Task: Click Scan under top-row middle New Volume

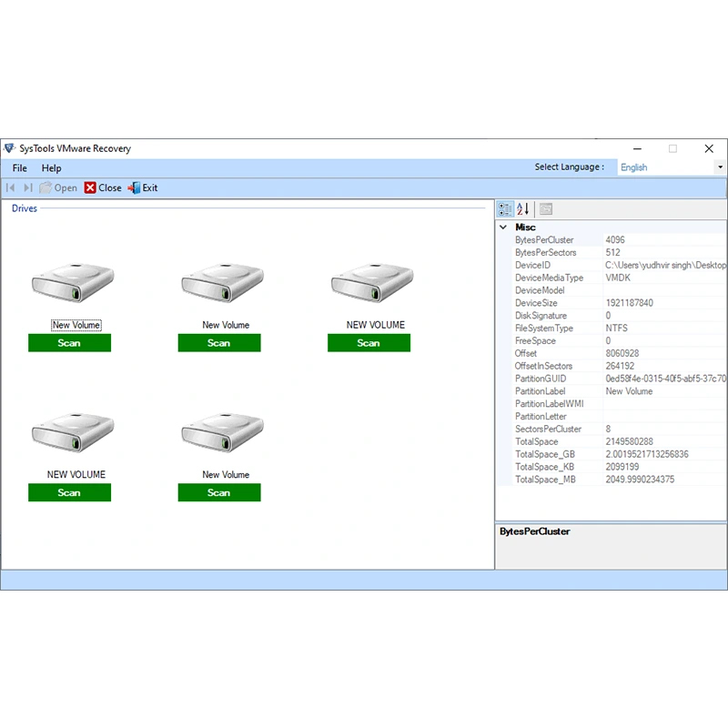Action: pos(219,343)
